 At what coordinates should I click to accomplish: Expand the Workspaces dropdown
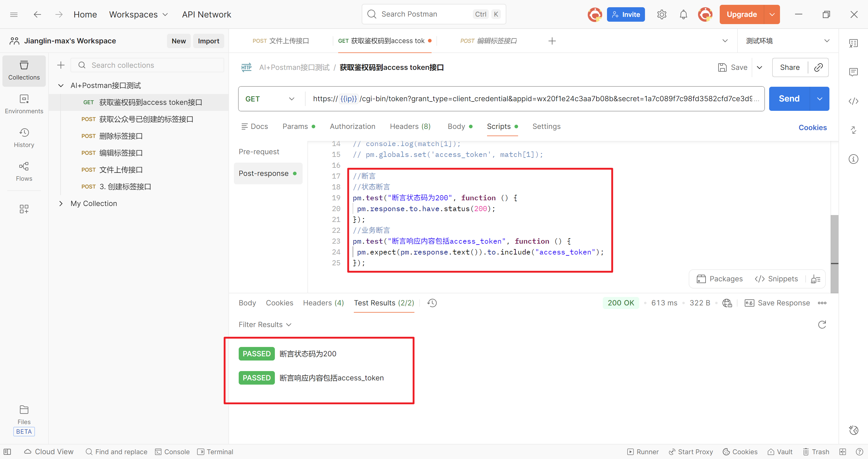pyautogui.click(x=138, y=14)
